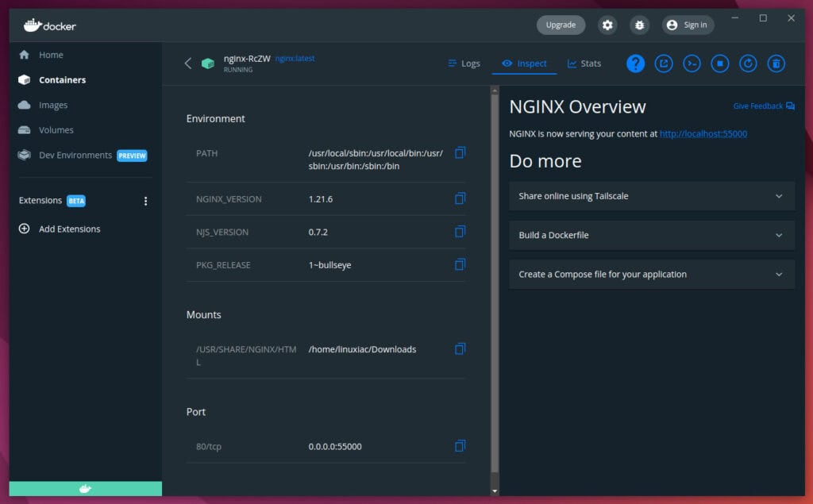Open the container in browser icon
The height and width of the screenshot is (504, 813).
coord(664,63)
